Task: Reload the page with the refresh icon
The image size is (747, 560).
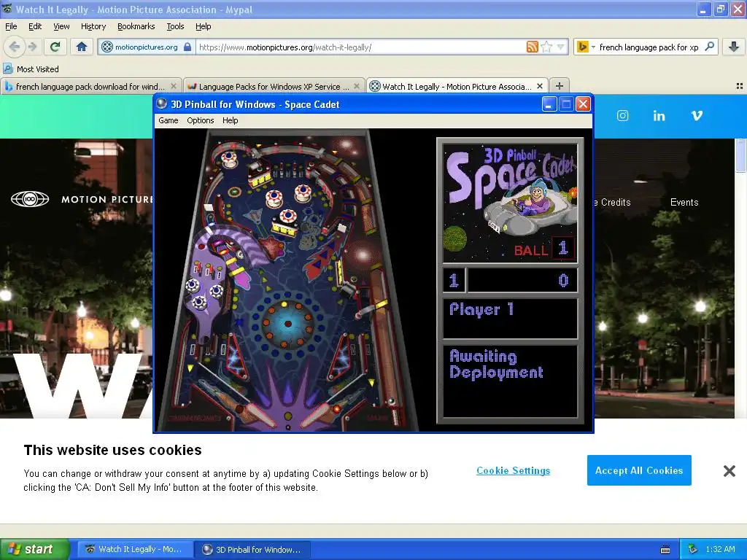Action: point(55,47)
